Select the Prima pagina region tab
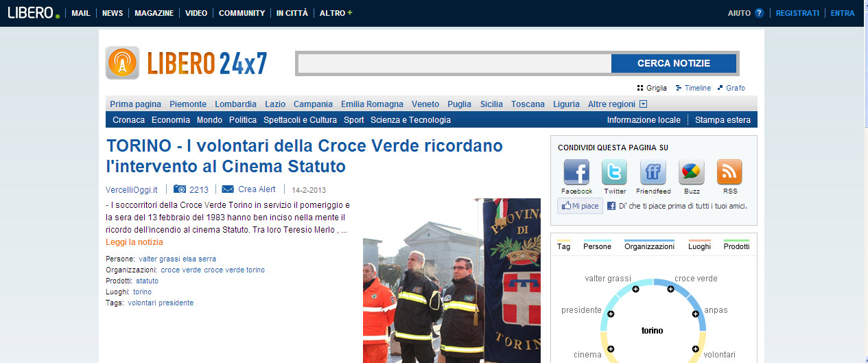Image resolution: width=868 pixels, height=363 pixels. (x=135, y=104)
